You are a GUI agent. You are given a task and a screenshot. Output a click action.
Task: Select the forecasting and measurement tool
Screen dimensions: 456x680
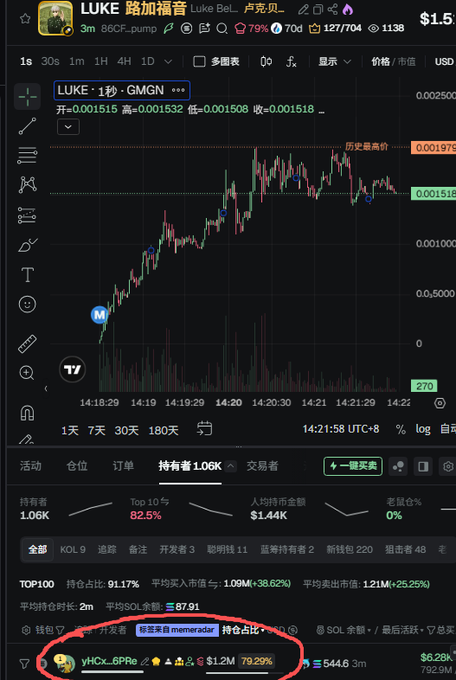pyautogui.click(x=27, y=215)
